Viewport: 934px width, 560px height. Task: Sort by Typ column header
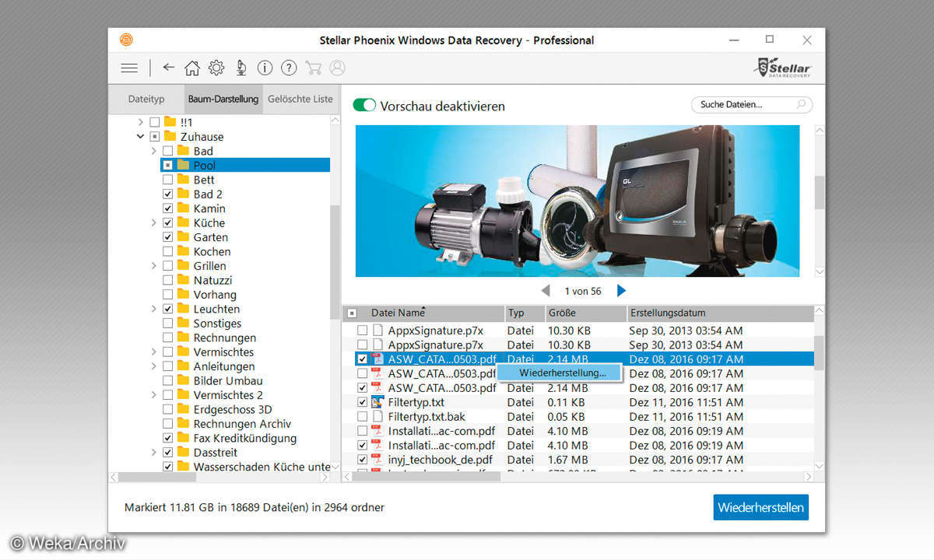[525, 313]
